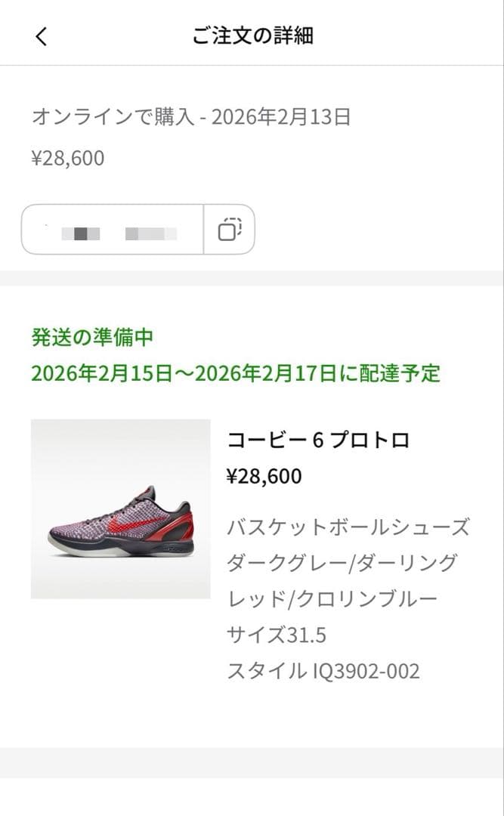This screenshot has width=504, height=816.
Task: Tap the rounded order number pill container
Action: (x=138, y=228)
